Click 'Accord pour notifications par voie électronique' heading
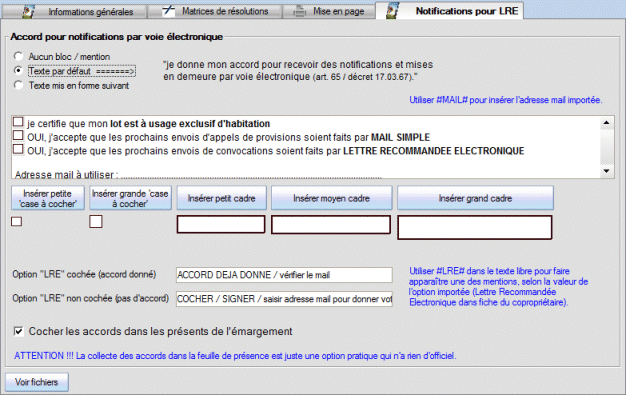This screenshot has width=626, height=395. point(117,37)
